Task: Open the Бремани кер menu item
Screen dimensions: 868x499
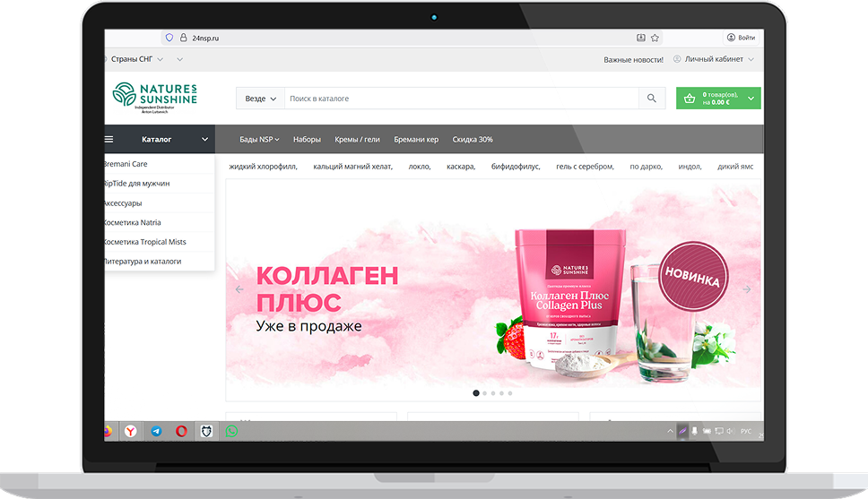Action: [x=416, y=140]
